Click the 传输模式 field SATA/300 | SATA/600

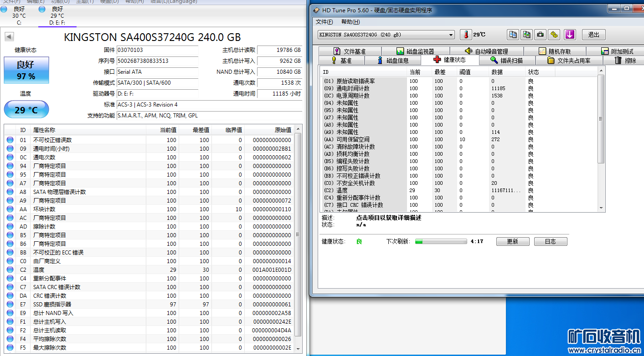pyautogui.click(x=157, y=82)
